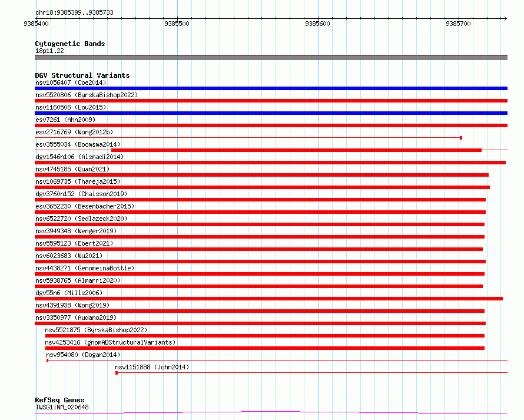Open nsv5595123 (Ebert2021) variant
Screen dimensions: 524x420
74,243
